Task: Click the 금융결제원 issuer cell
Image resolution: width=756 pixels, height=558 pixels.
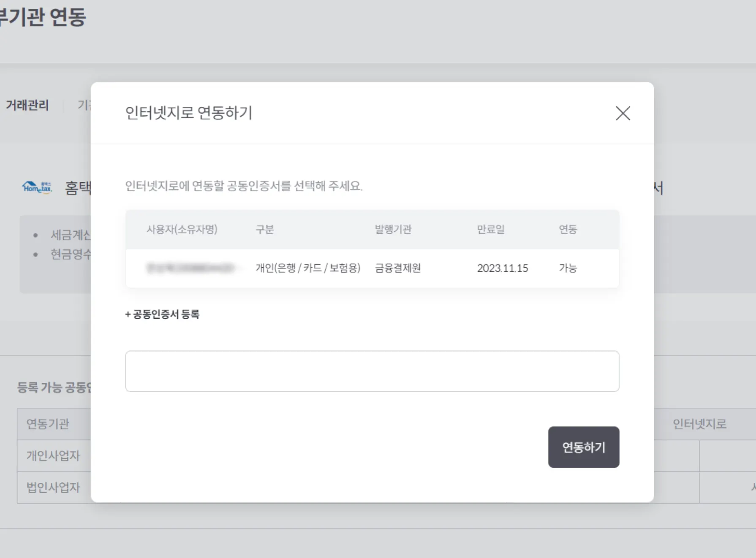Action: coord(398,268)
